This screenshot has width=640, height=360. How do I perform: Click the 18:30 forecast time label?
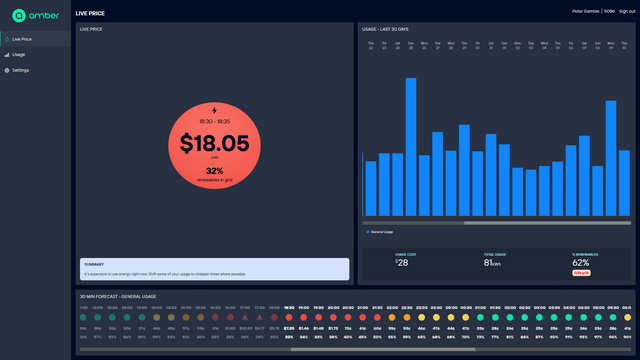289,308
